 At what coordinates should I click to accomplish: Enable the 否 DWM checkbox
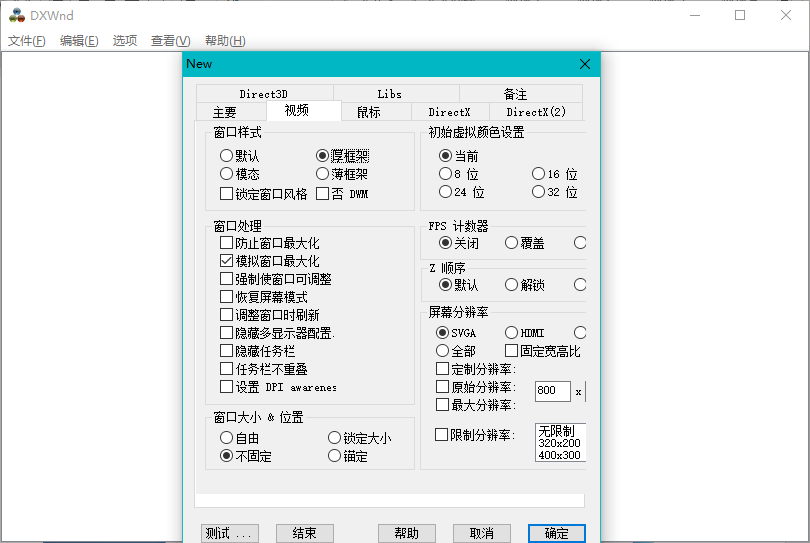point(322,194)
